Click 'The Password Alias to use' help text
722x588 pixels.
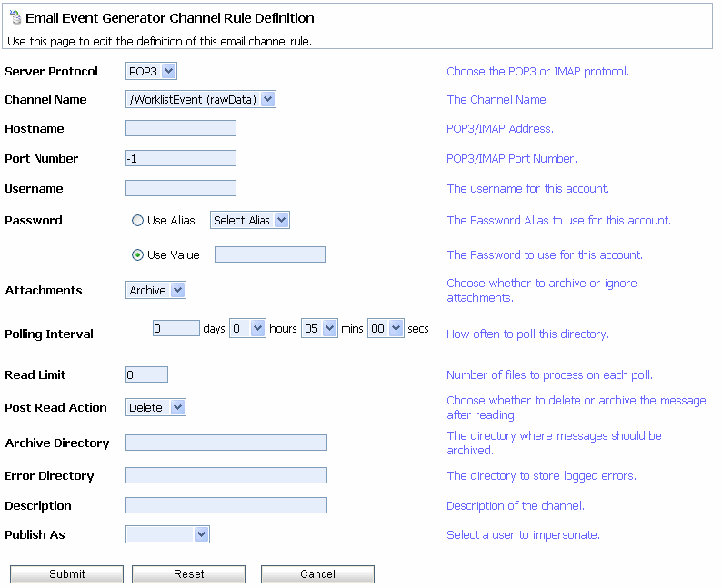point(558,220)
